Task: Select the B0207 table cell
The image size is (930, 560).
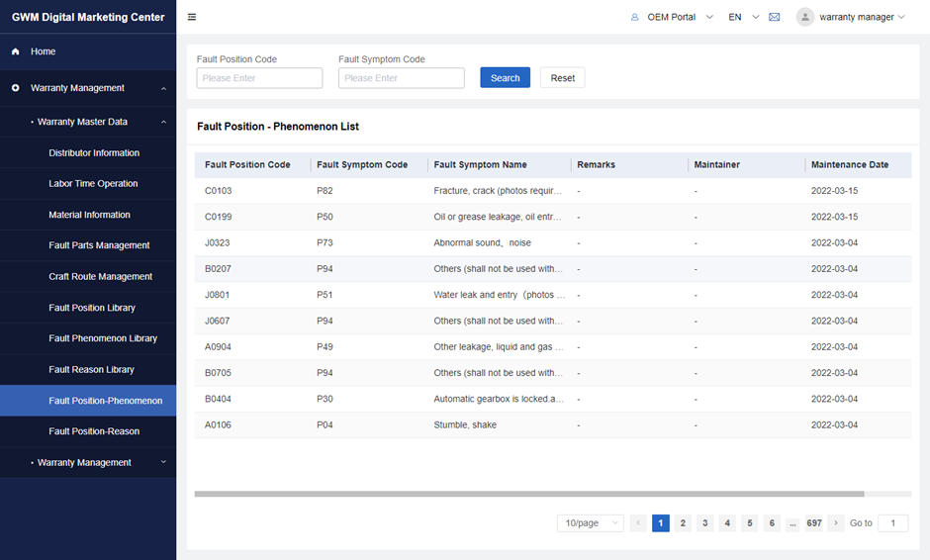Action: [x=218, y=269]
